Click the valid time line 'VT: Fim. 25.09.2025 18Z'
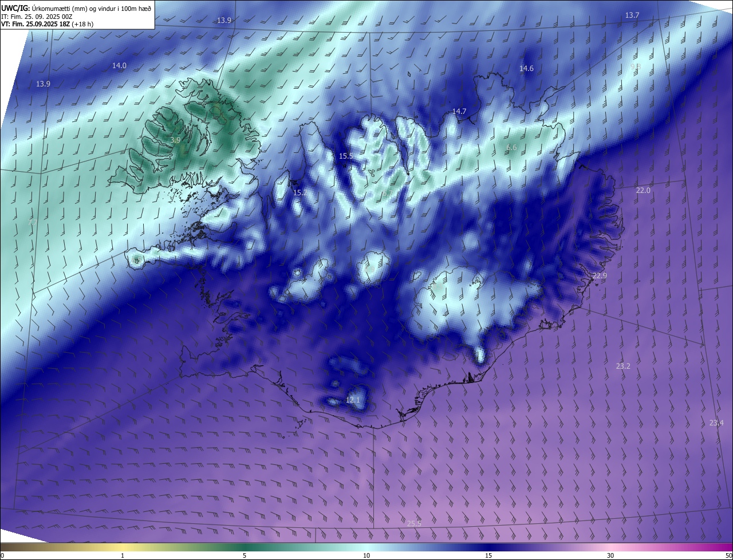 36,24
